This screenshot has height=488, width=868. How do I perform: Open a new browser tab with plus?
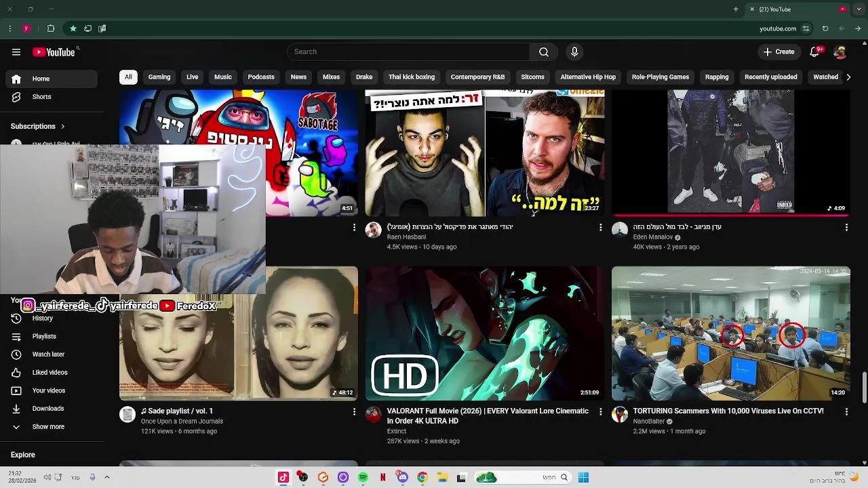pyautogui.click(x=736, y=9)
